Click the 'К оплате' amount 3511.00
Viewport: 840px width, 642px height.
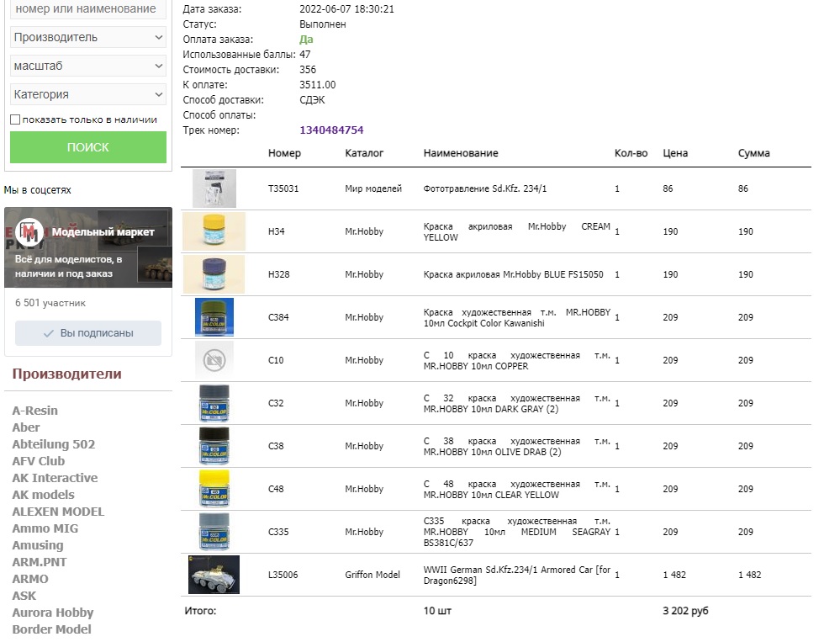(x=317, y=85)
